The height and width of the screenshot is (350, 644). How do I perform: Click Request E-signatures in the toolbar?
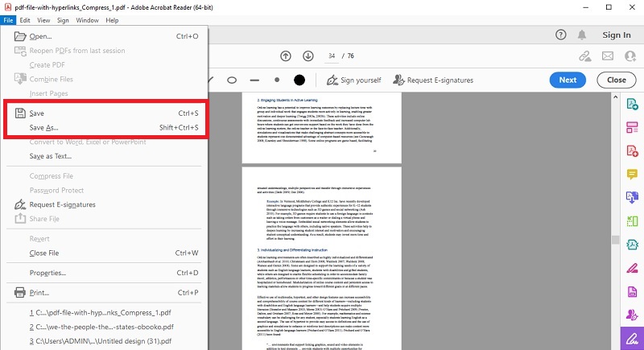click(x=433, y=80)
